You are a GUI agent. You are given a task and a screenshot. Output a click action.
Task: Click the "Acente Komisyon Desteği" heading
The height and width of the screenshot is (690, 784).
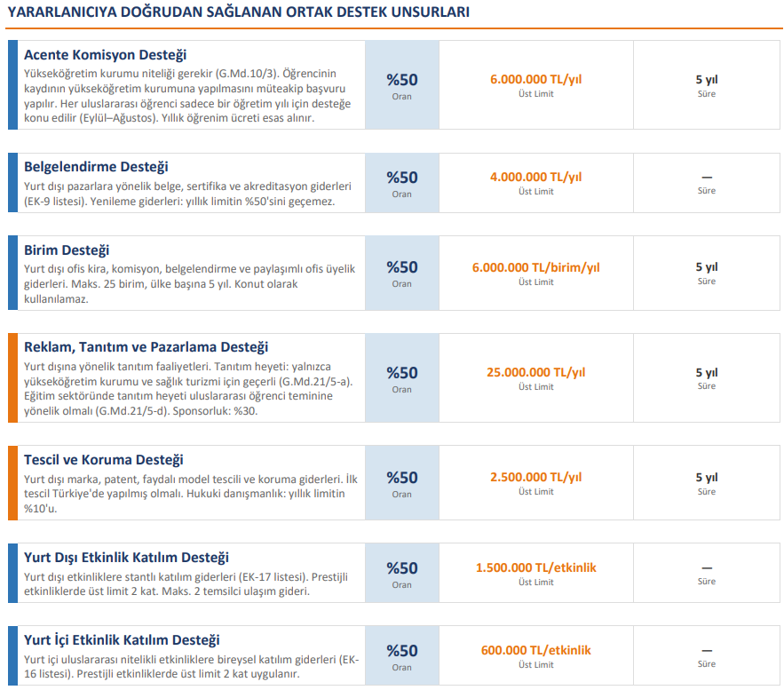(x=105, y=55)
